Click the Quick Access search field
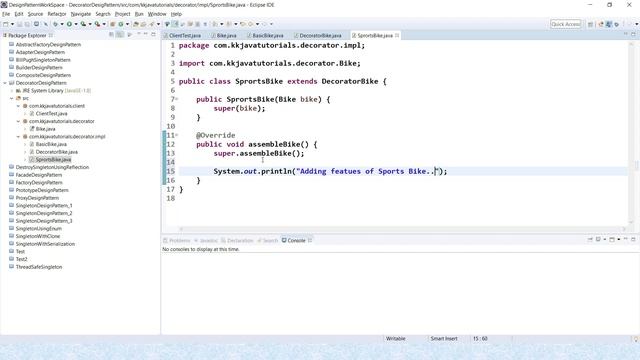 coord(565,24)
